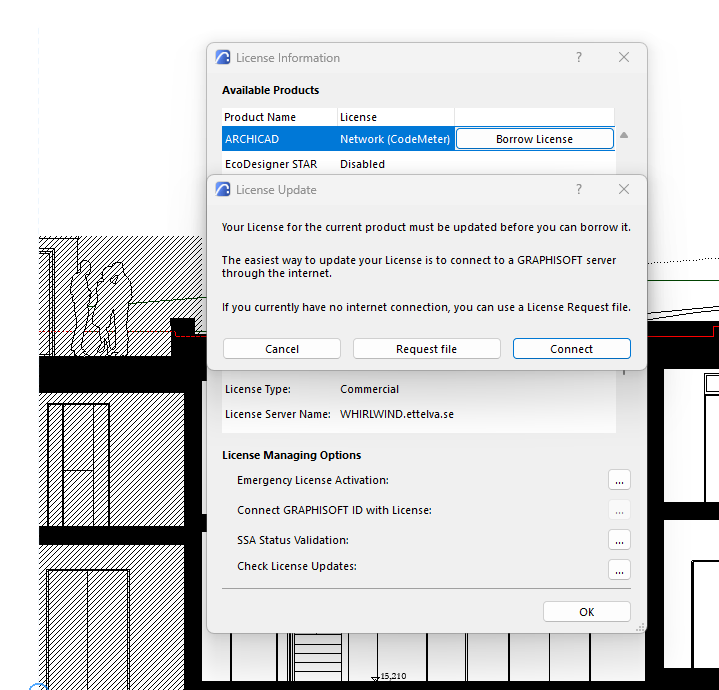Open Emergency License Activation options

(x=619, y=480)
